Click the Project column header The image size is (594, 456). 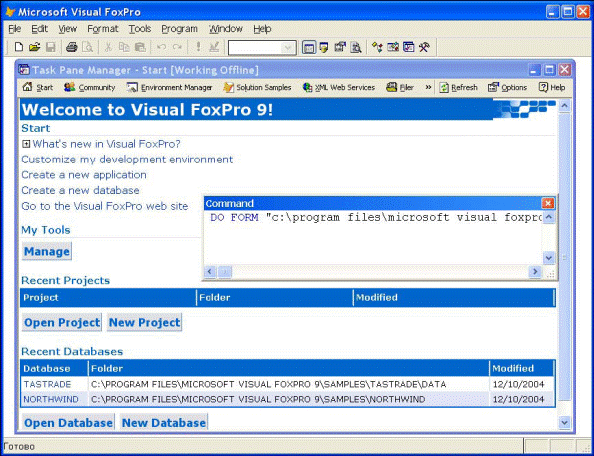[108, 298]
